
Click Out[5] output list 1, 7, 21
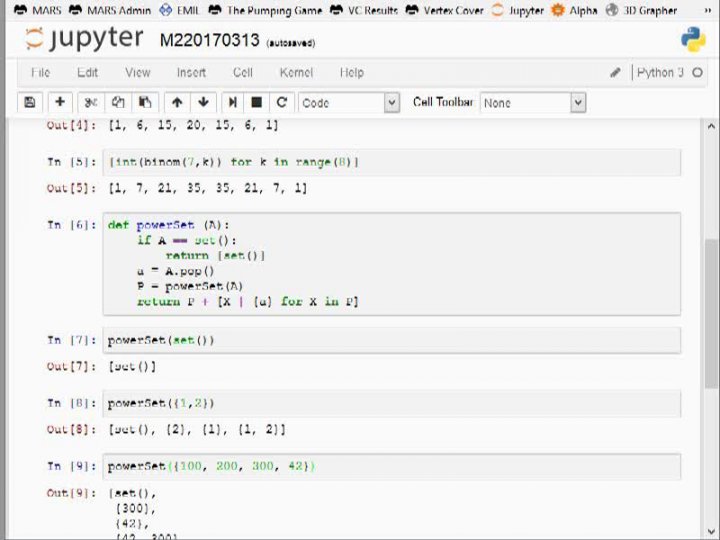208,188
